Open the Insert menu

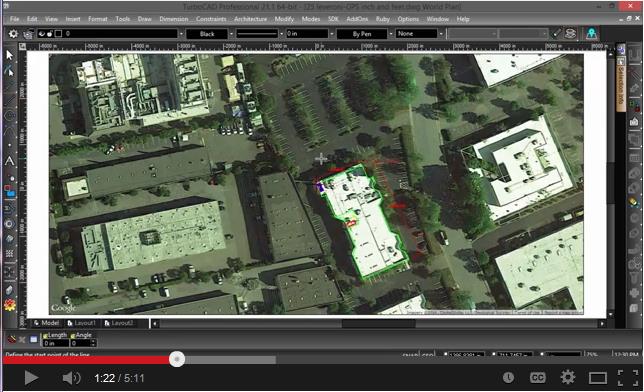point(73,19)
